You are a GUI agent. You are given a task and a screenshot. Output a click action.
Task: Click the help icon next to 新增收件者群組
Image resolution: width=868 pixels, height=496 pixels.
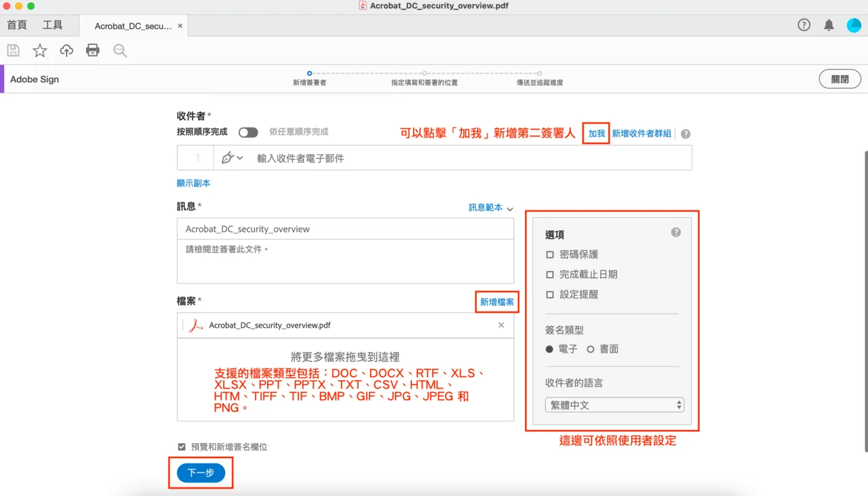686,134
